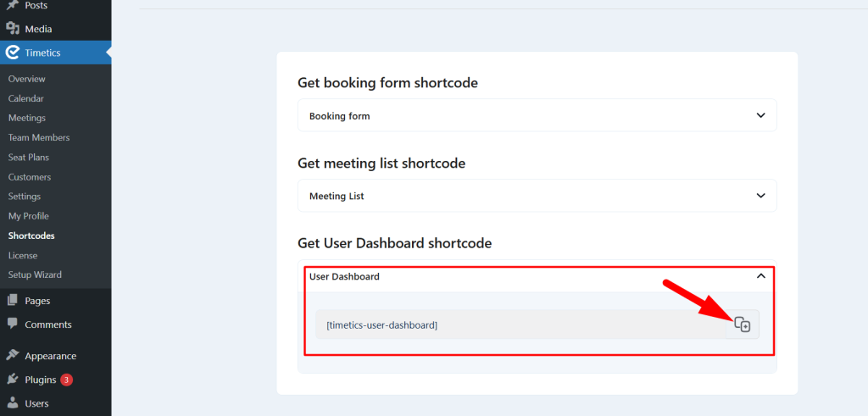Click the Plugins update count badge
The height and width of the screenshot is (416, 868).
click(x=66, y=380)
